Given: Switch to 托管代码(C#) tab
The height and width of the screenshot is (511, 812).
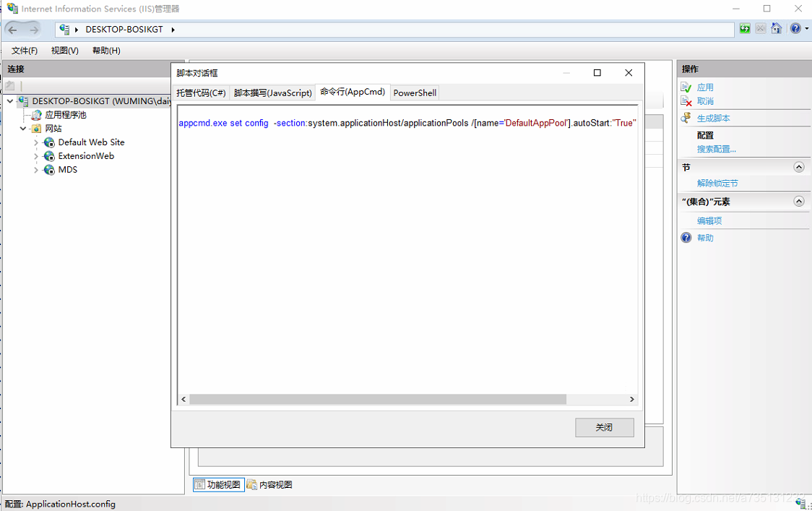Looking at the screenshot, I should point(201,93).
